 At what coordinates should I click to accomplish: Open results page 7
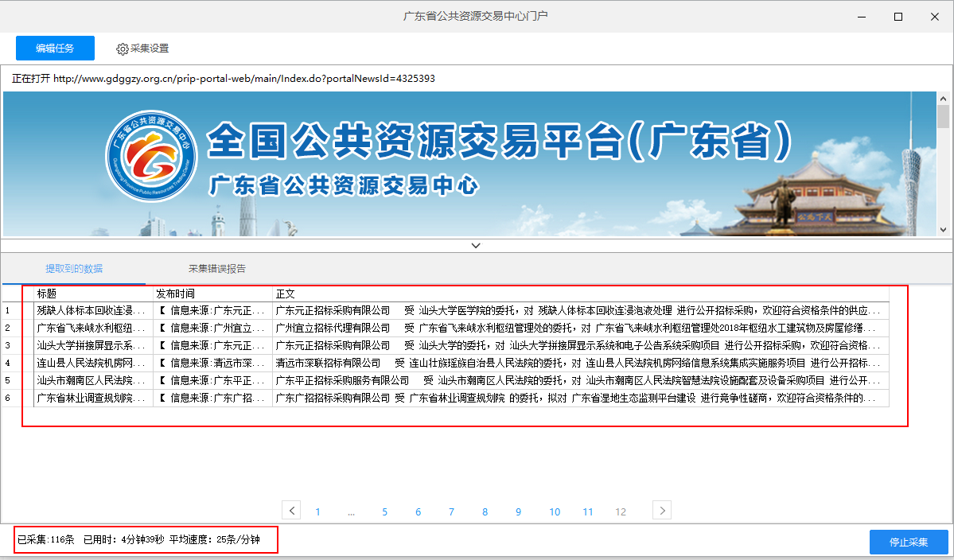tap(451, 512)
